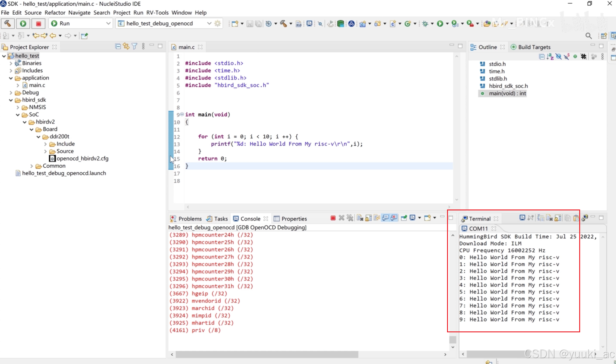Click the Console horizontal scrollbar thumb

(266, 354)
